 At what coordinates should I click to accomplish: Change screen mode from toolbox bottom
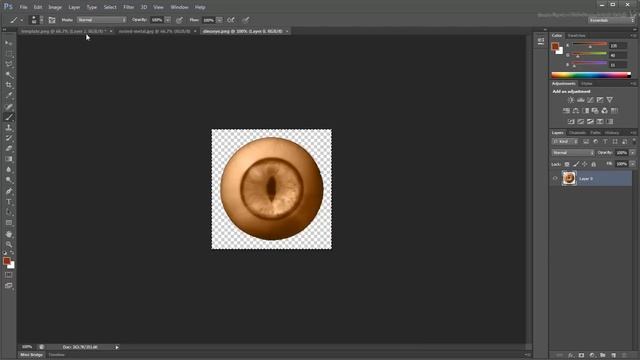[x=9, y=286]
